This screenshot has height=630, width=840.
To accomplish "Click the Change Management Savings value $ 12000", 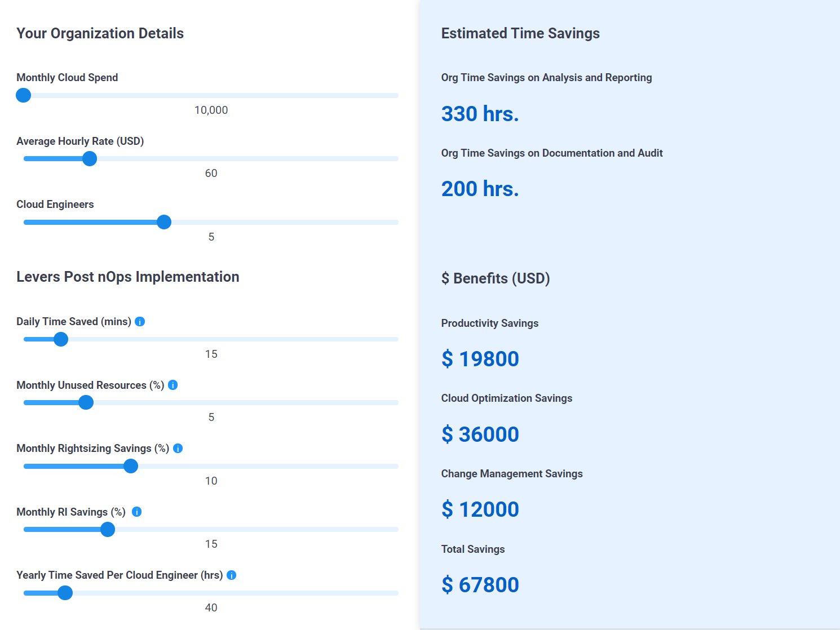I will (x=480, y=509).
